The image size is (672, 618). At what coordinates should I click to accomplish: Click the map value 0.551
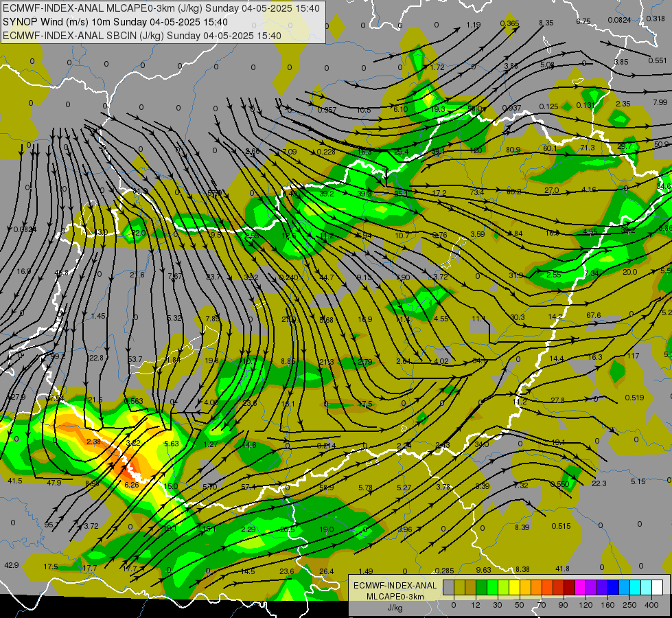657,60
